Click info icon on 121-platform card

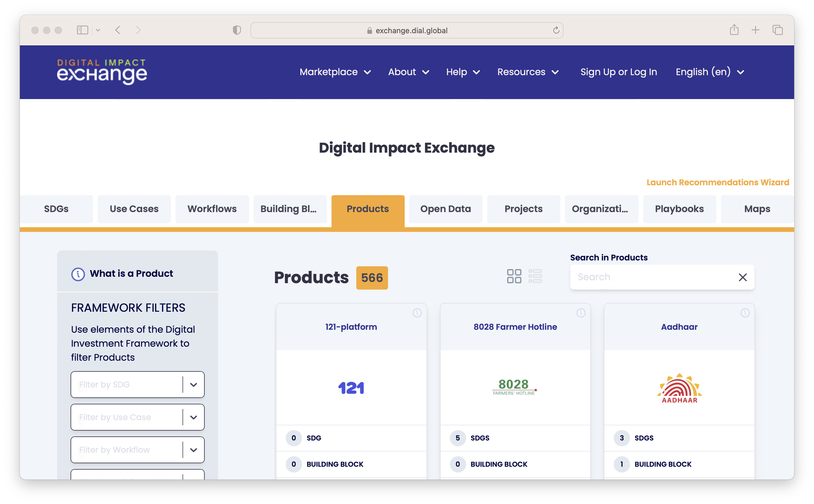click(417, 313)
